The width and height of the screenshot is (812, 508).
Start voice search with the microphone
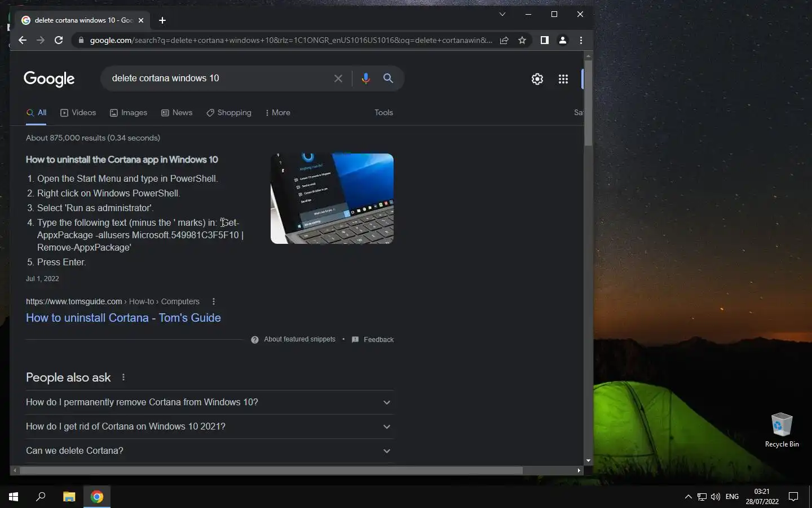point(366,78)
